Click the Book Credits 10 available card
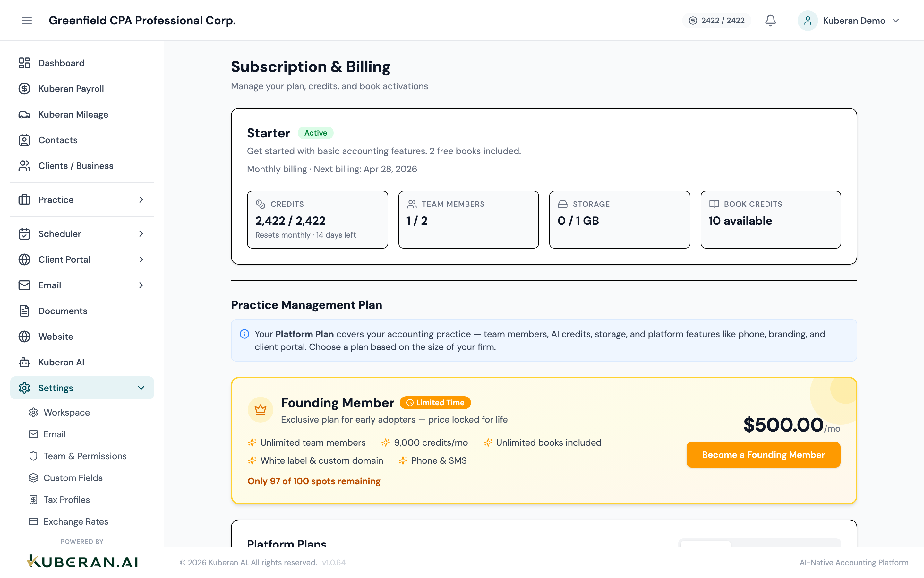This screenshot has width=924, height=578. [771, 220]
